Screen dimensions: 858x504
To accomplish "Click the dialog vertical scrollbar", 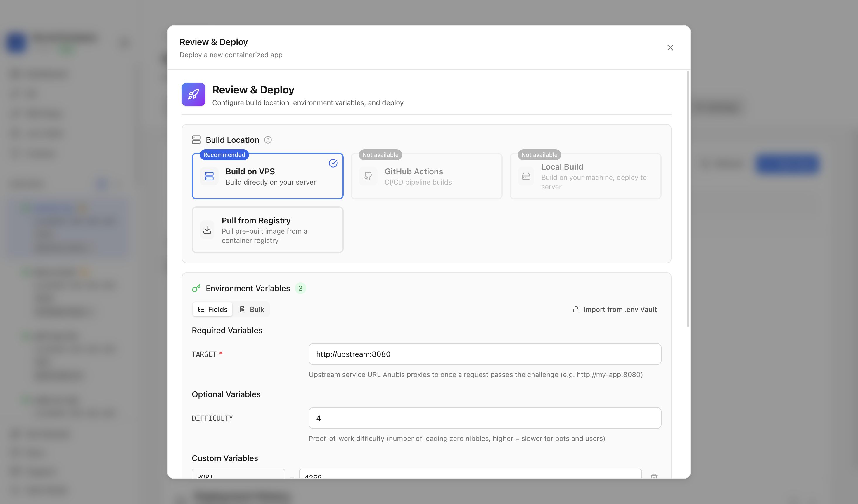I will click(688, 199).
